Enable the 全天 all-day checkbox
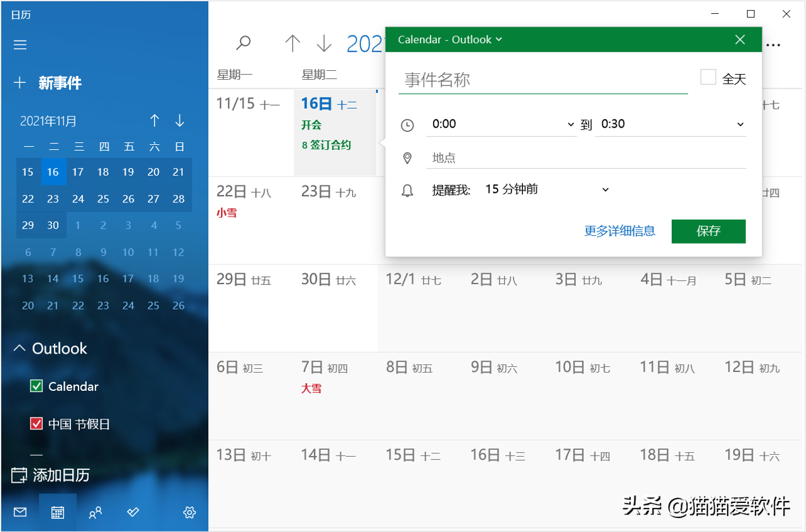 708,78
